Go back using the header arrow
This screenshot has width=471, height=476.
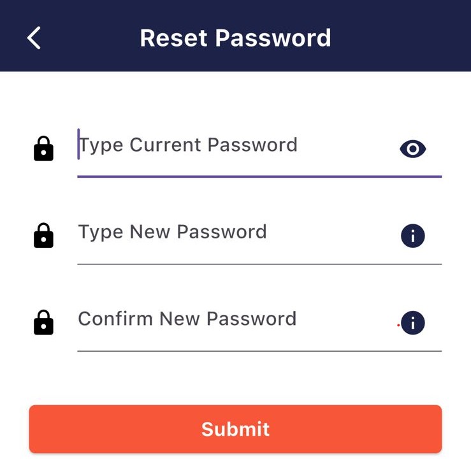[34, 38]
